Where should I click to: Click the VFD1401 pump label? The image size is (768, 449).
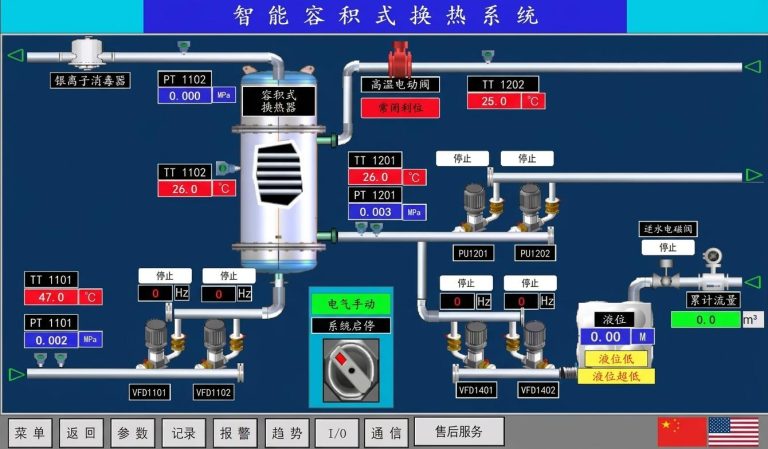[476, 390]
